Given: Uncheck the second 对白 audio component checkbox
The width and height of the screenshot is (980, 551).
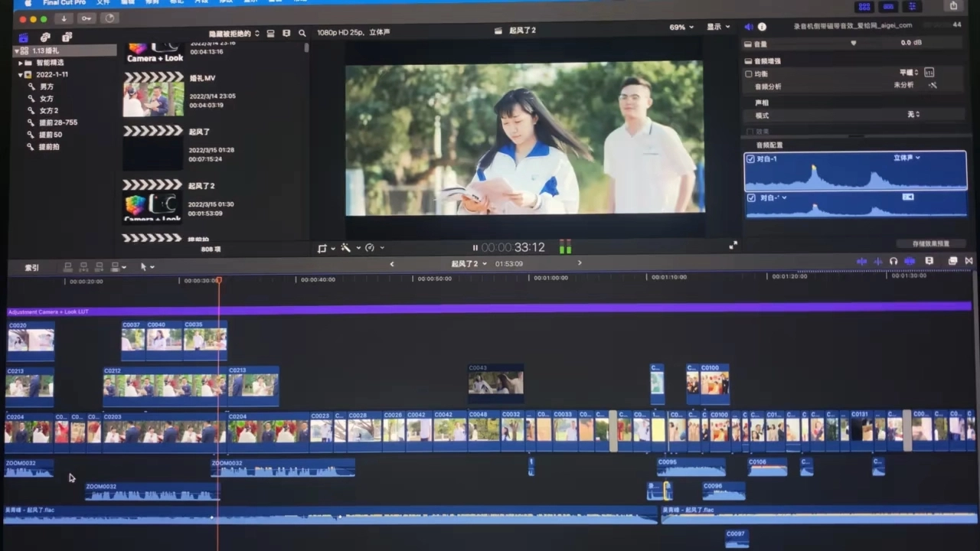Looking at the screenshot, I should tap(751, 197).
